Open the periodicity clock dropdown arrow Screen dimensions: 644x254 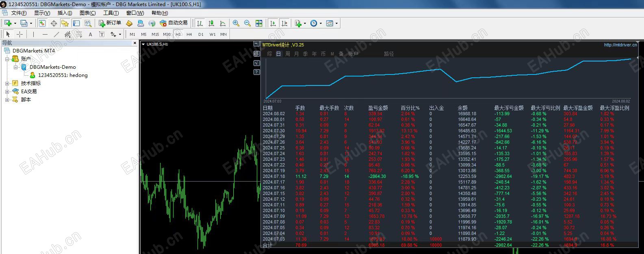pyautogui.click(x=321, y=24)
